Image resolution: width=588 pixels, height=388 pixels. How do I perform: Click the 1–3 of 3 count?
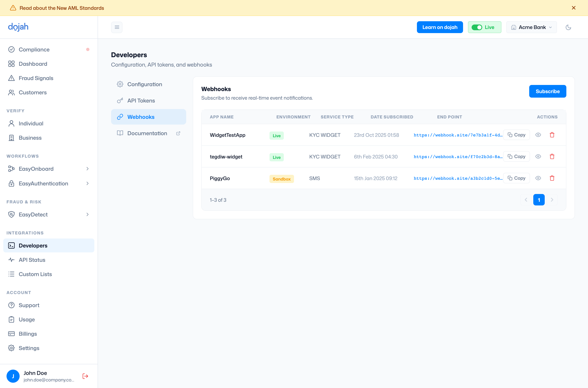coord(218,200)
